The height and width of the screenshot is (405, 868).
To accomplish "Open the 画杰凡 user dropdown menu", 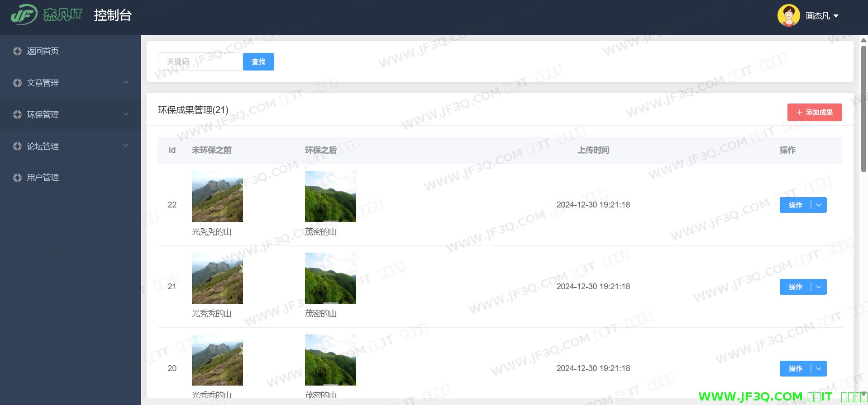I will click(822, 16).
